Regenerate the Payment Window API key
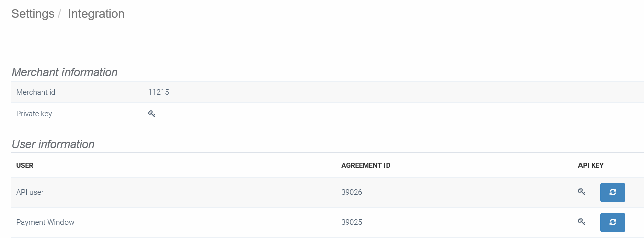The width and height of the screenshot is (644, 238). tap(612, 222)
